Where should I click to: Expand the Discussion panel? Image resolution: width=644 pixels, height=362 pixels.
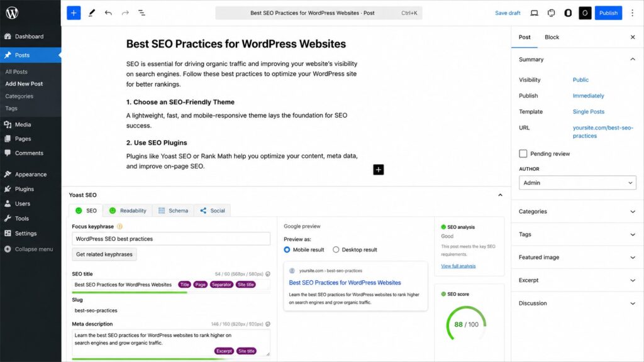tap(577, 304)
